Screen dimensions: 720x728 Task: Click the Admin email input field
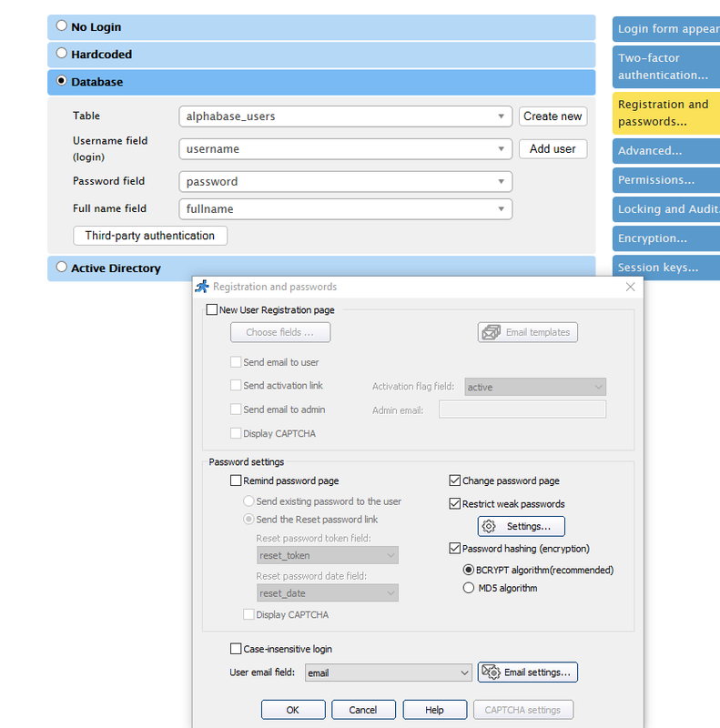tap(522, 409)
